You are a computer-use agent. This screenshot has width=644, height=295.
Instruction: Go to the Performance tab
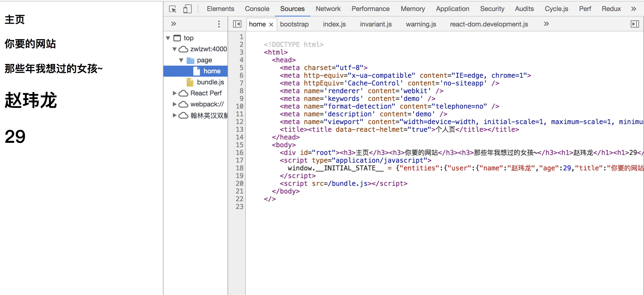pos(371,9)
